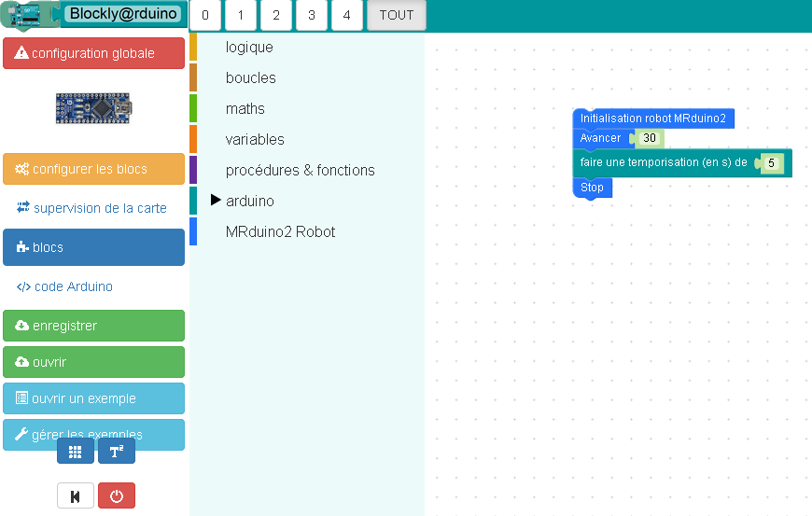Image resolution: width=812 pixels, height=516 pixels.
Task: Click the Avancer value field 30
Action: click(x=651, y=138)
